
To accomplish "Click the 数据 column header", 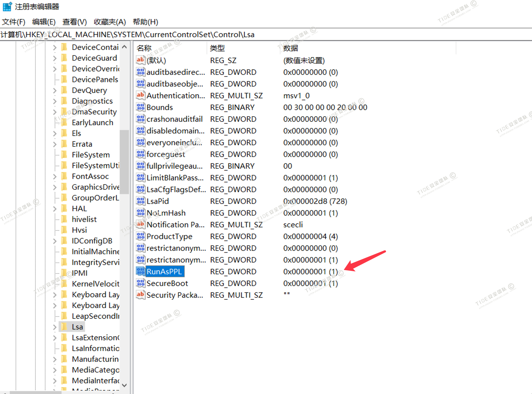I will click(291, 48).
